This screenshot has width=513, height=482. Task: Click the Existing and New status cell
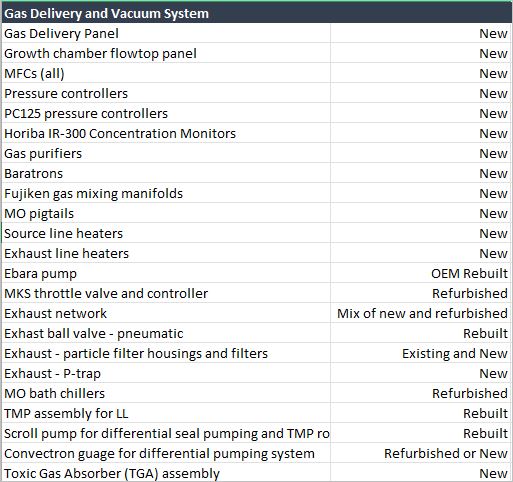coord(421,353)
